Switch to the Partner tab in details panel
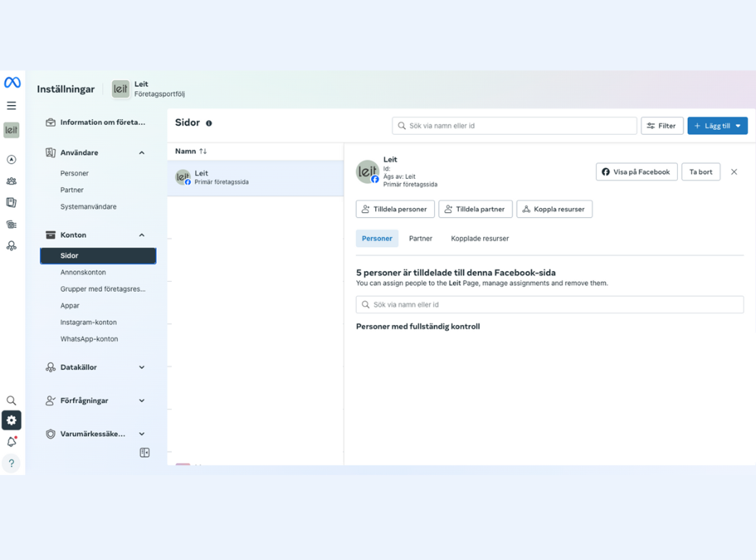Viewport: 756px width, 560px height. (x=420, y=238)
